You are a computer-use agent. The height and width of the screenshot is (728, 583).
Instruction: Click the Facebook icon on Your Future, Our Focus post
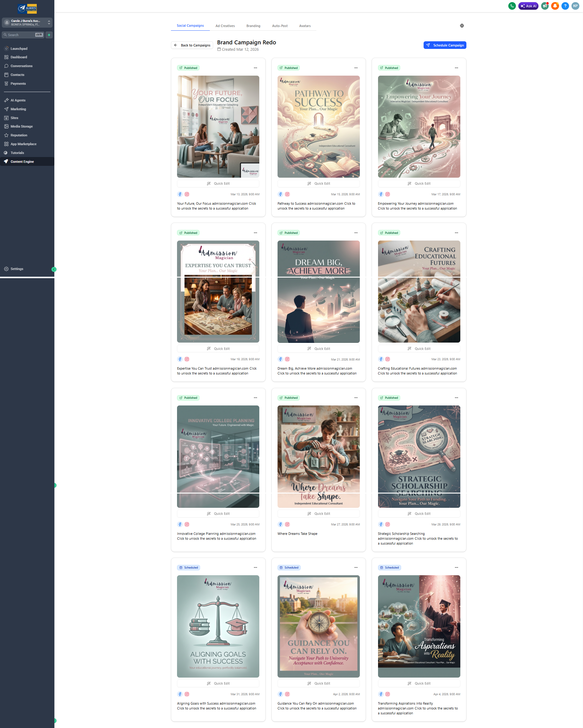pos(180,194)
